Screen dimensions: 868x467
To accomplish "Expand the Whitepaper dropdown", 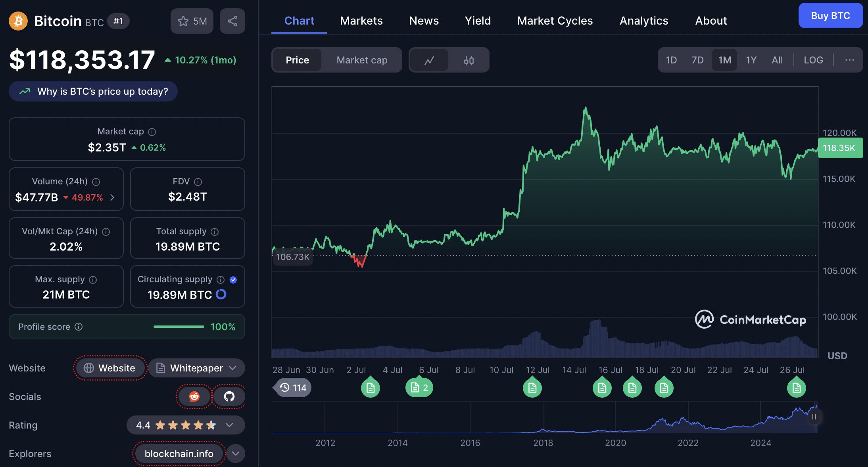I will pyautogui.click(x=196, y=368).
